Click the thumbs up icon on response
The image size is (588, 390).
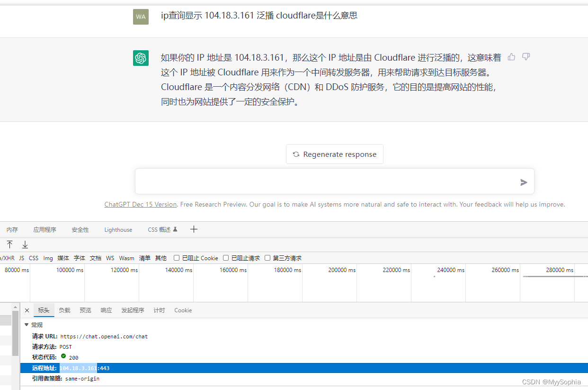tap(511, 57)
